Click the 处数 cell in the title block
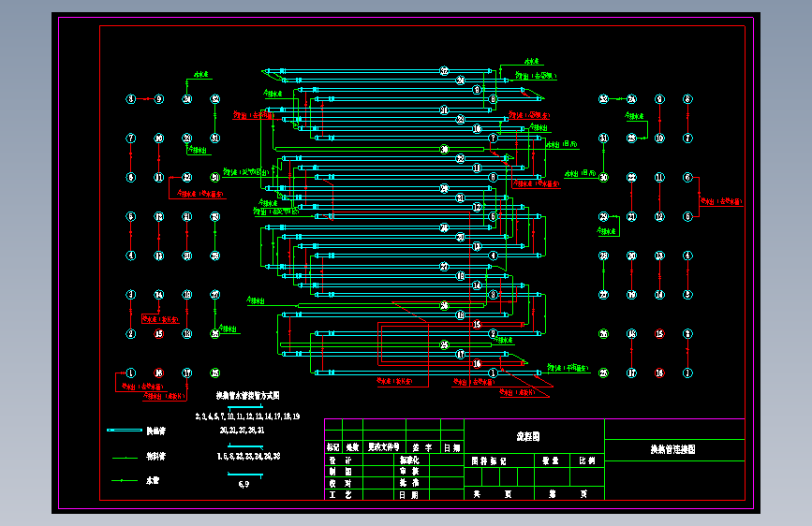The image size is (812, 526). 352,447
